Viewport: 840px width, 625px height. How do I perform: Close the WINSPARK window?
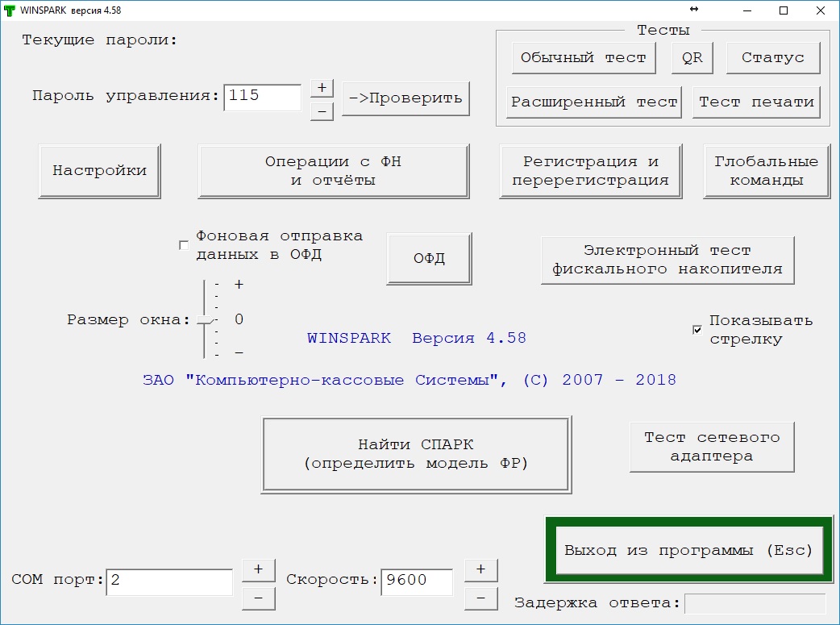point(820,10)
